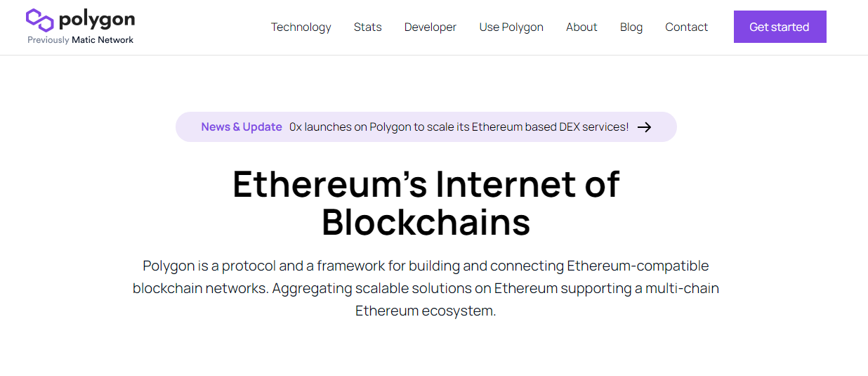
Task: Click the "Ethereum's Internet of" heading line
Action: [x=426, y=184]
